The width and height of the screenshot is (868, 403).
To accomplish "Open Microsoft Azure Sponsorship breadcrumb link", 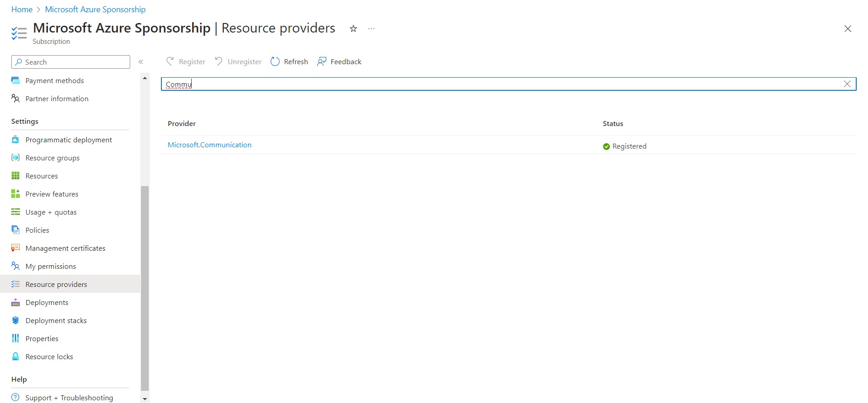I will (95, 9).
